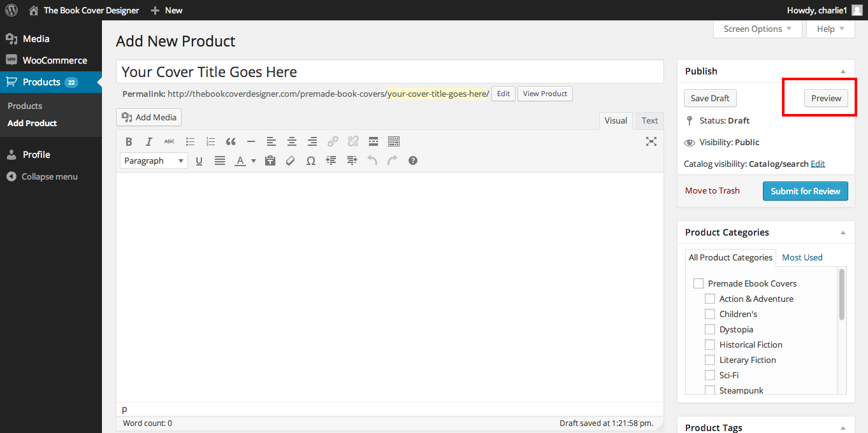Switch to the Text editor tab
The height and width of the screenshot is (433, 868).
[649, 120]
